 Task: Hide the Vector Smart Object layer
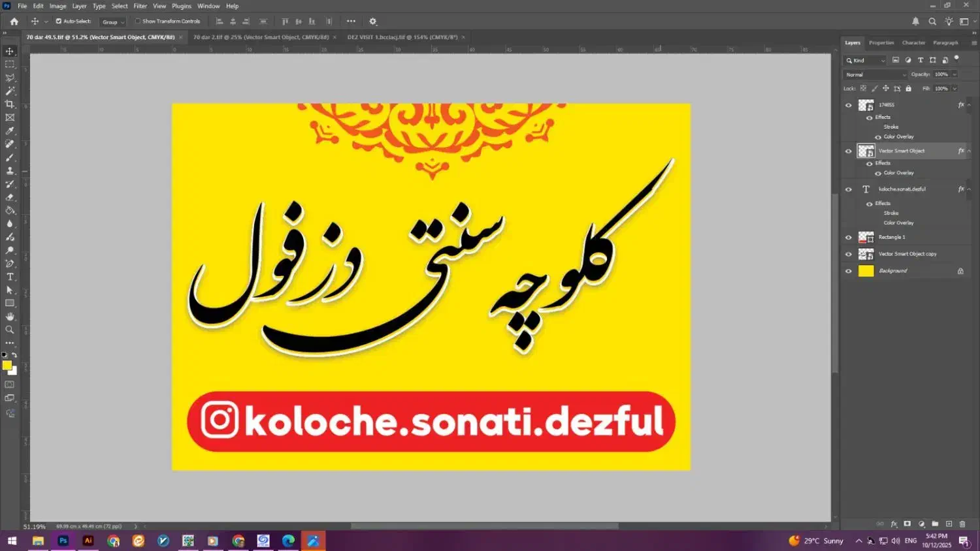pyautogui.click(x=849, y=151)
